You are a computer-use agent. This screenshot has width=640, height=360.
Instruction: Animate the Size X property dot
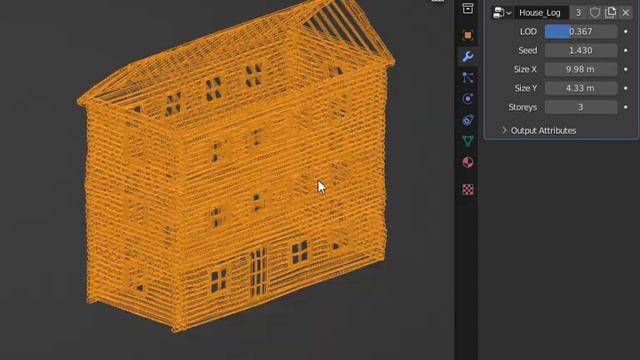(626, 69)
